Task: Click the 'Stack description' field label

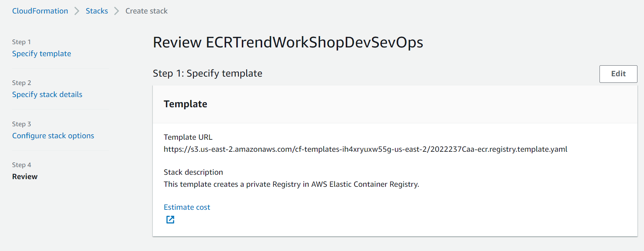Action: (x=193, y=172)
